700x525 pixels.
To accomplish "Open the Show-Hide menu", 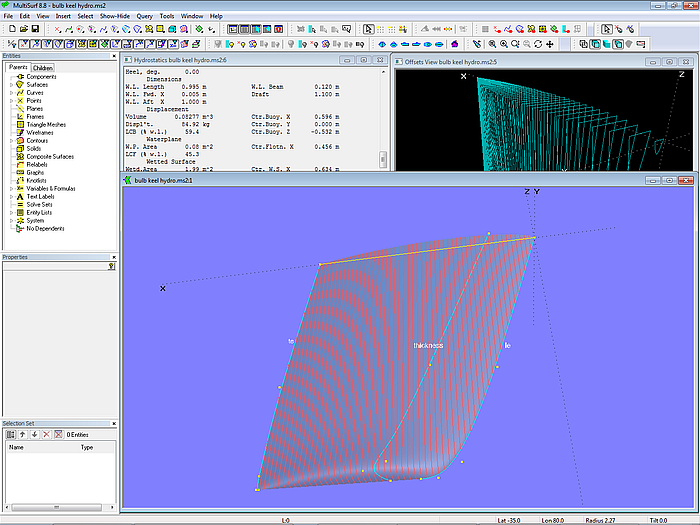I will [x=113, y=16].
